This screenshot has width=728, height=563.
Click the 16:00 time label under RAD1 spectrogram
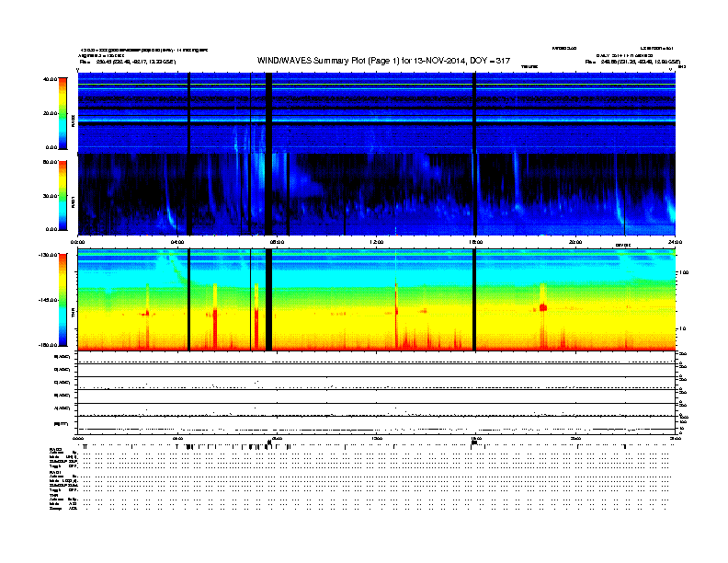[476, 242]
